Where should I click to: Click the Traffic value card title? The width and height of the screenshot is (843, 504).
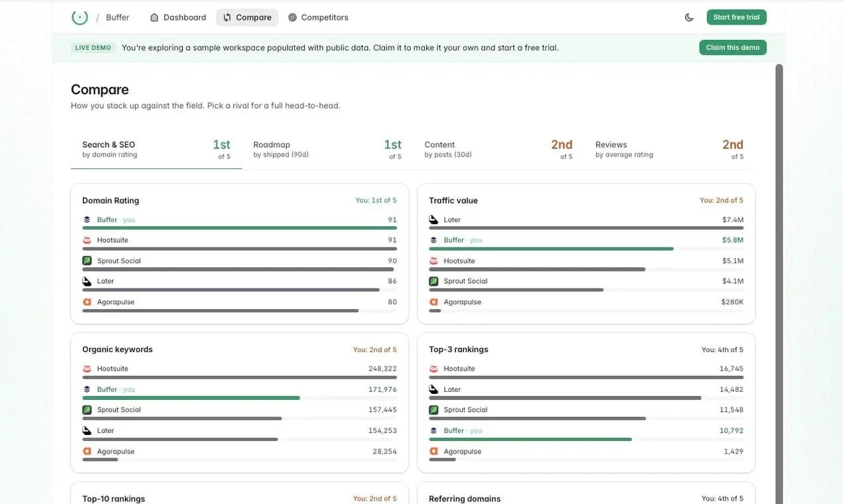click(x=453, y=200)
